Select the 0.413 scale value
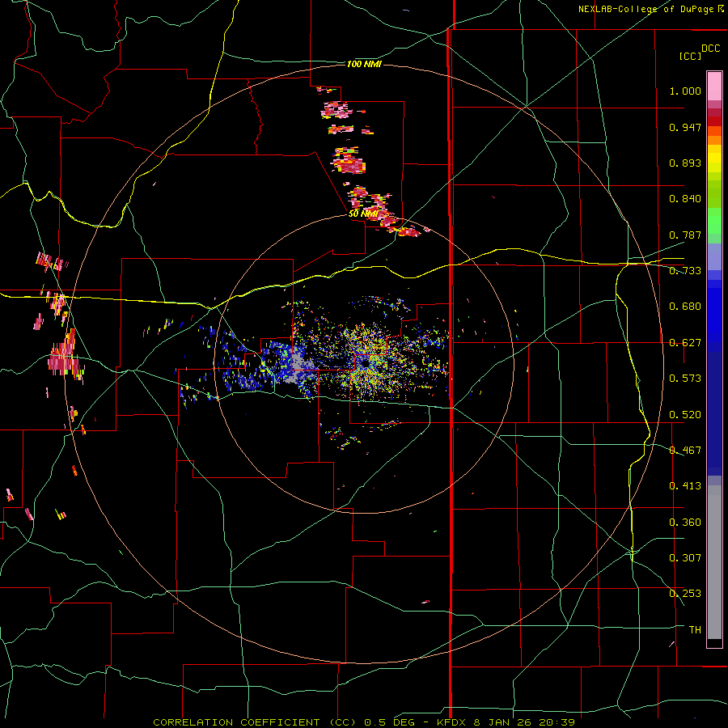This screenshot has width=728, height=728. tap(685, 486)
